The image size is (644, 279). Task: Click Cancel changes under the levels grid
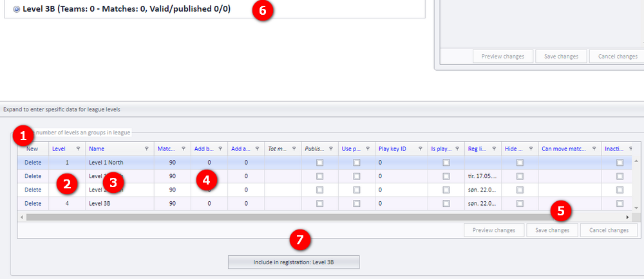pyautogui.click(x=609, y=230)
